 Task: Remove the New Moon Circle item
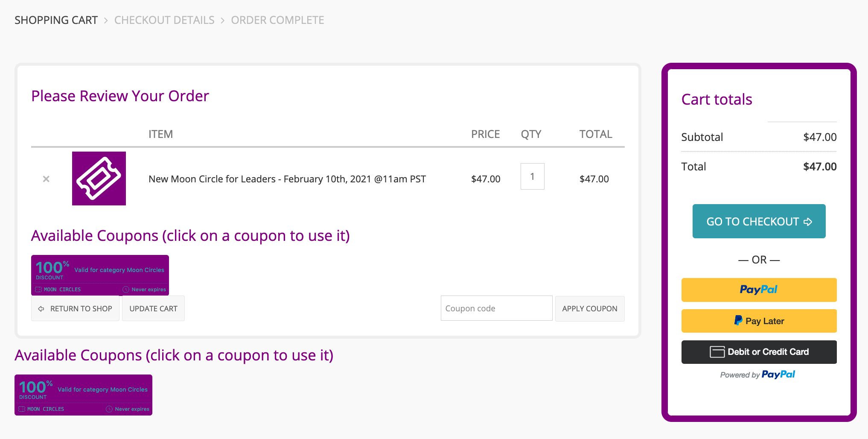[x=46, y=179]
